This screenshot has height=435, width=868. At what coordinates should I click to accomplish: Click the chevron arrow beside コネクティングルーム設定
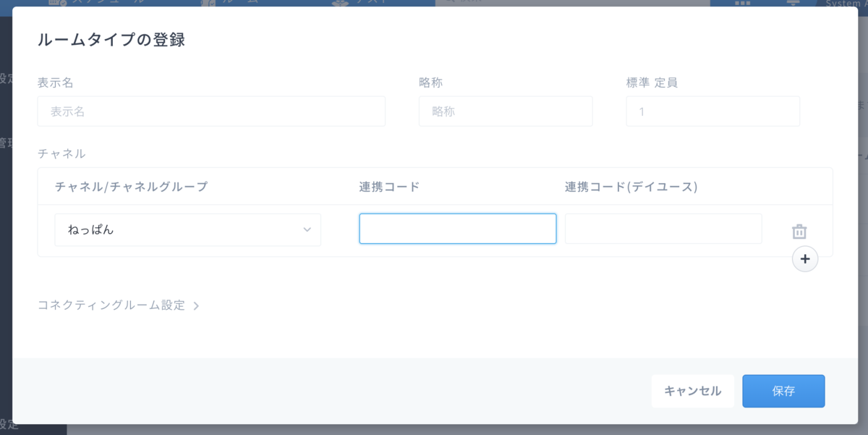click(x=196, y=306)
